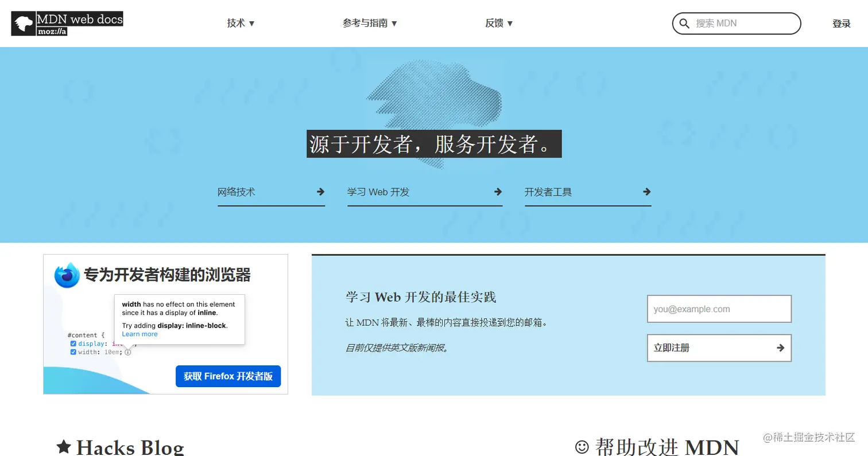Click the Hacks Blog heading
Viewport: 868px width, 456px height.
[x=130, y=447]
